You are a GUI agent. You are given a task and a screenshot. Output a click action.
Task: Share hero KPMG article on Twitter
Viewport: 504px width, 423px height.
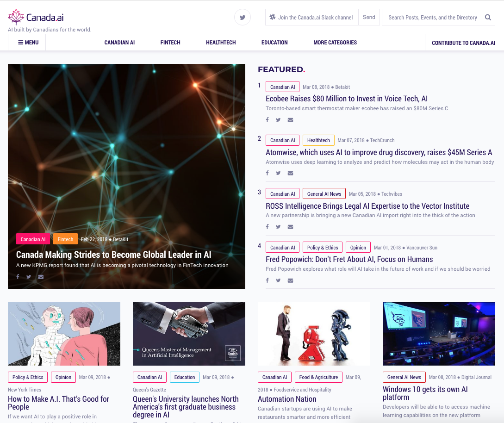(x=29, y=277)
